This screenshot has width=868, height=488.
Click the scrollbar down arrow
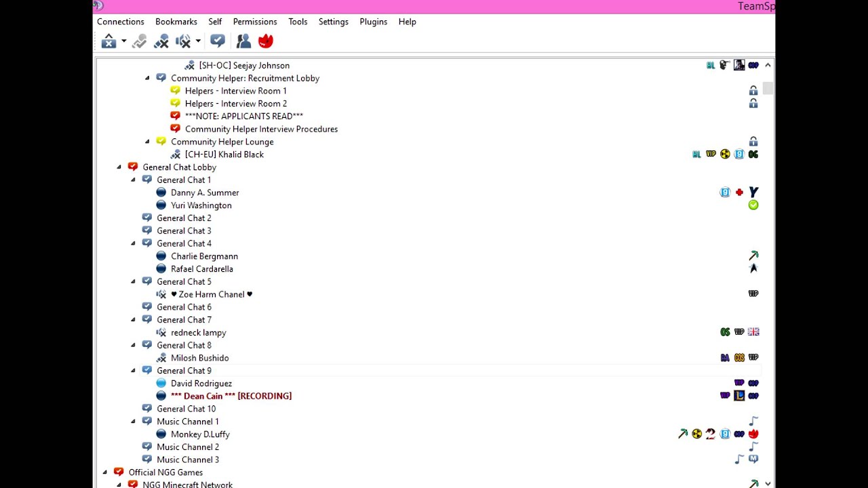coord(768,483)
